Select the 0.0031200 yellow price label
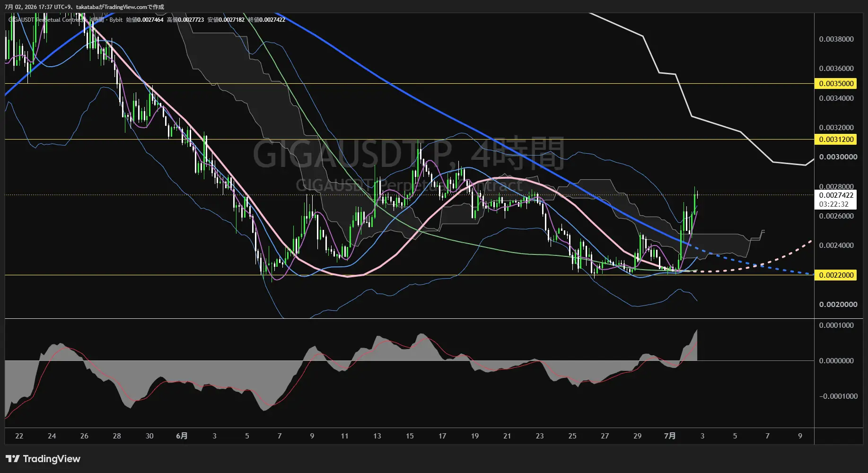The height and width of the screenshot is (473, 868). 836,140
